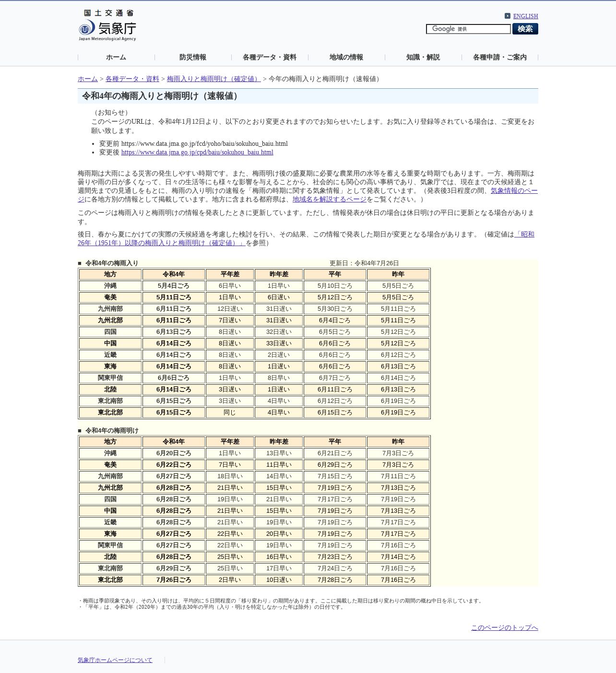Viewport: 616px width, 673px height.
Task: Click 6月7日ごろ in 関東甲信 平年 column
Action: (335, 378)
